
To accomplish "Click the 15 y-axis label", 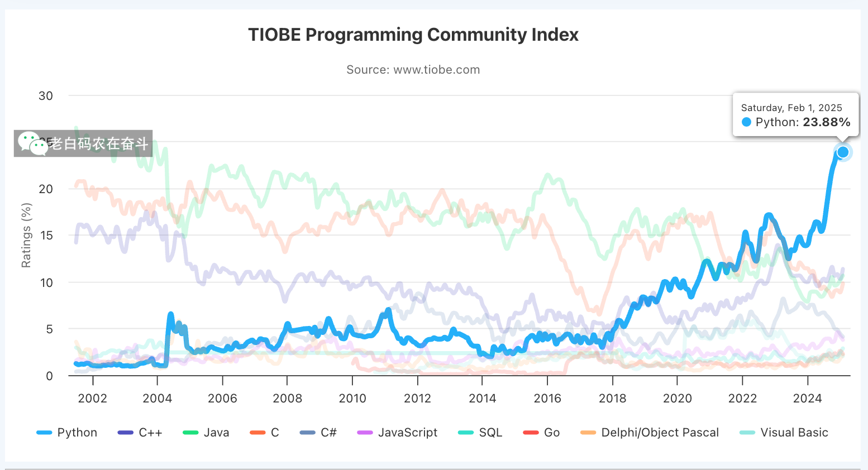I will point(46,236).
